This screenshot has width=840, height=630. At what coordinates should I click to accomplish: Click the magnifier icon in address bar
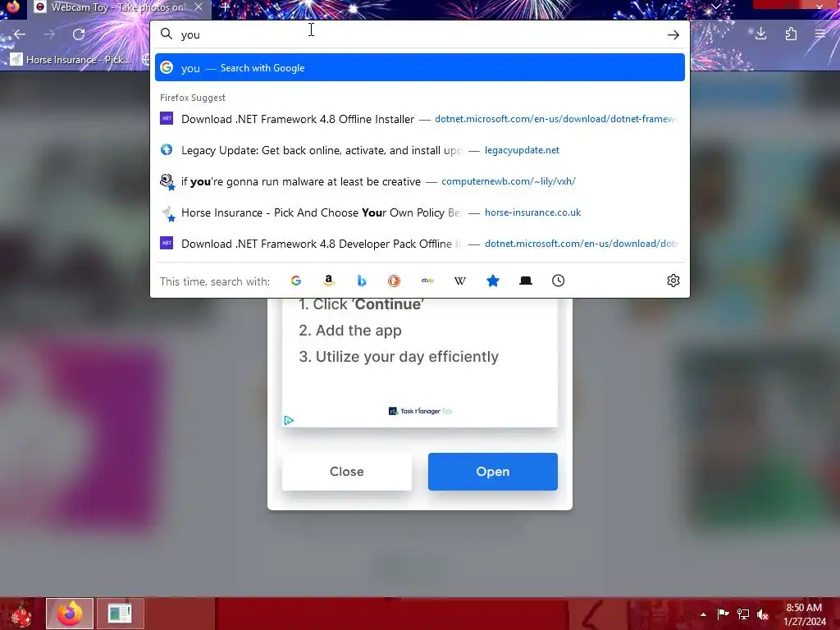pyautogui.click(x=167, y=34)
